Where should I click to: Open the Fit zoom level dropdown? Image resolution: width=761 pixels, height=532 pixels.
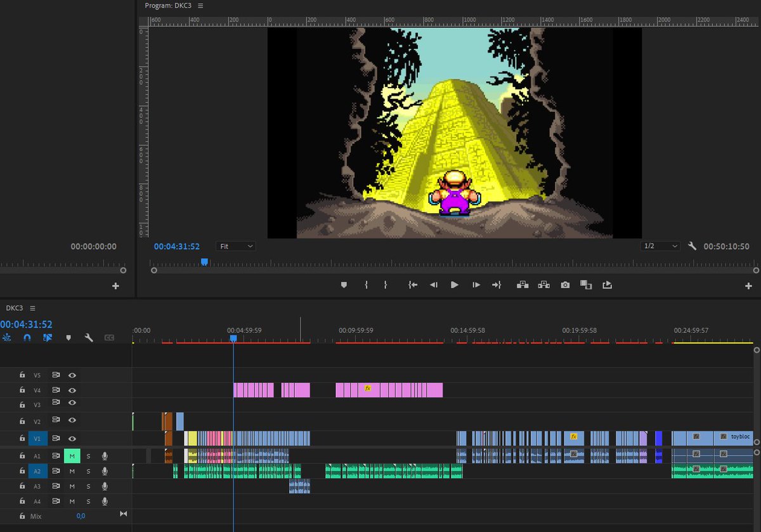pyautogui.click(x=235, y=246)
